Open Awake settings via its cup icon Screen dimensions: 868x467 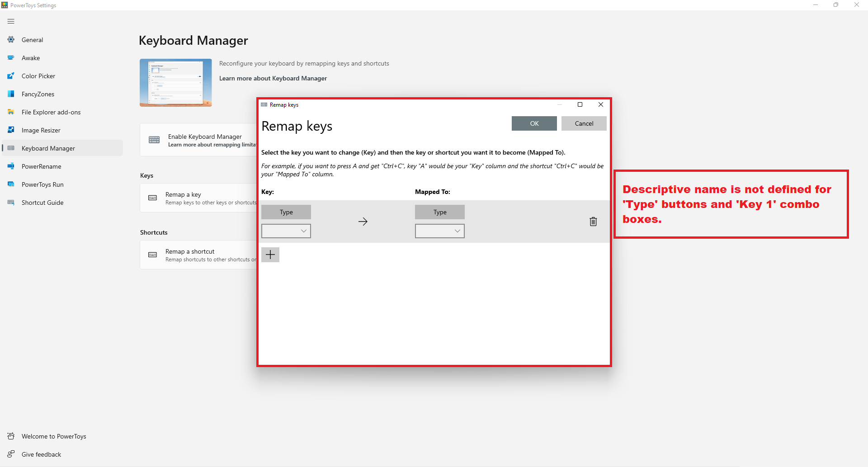tap(10, 57)
